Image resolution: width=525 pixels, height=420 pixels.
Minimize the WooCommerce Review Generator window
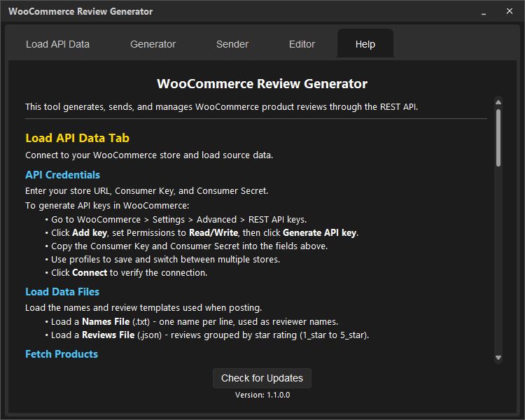[484, 12]
